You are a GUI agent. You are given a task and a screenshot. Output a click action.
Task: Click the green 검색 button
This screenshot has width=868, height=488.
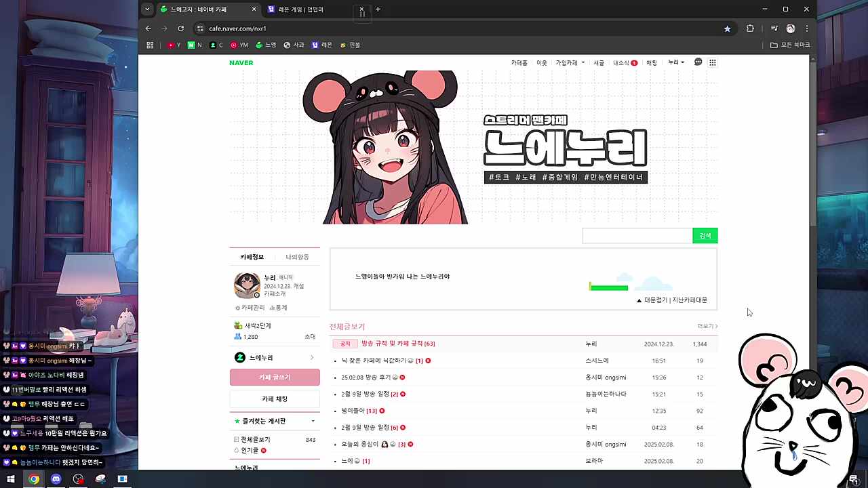click(705, 236)
